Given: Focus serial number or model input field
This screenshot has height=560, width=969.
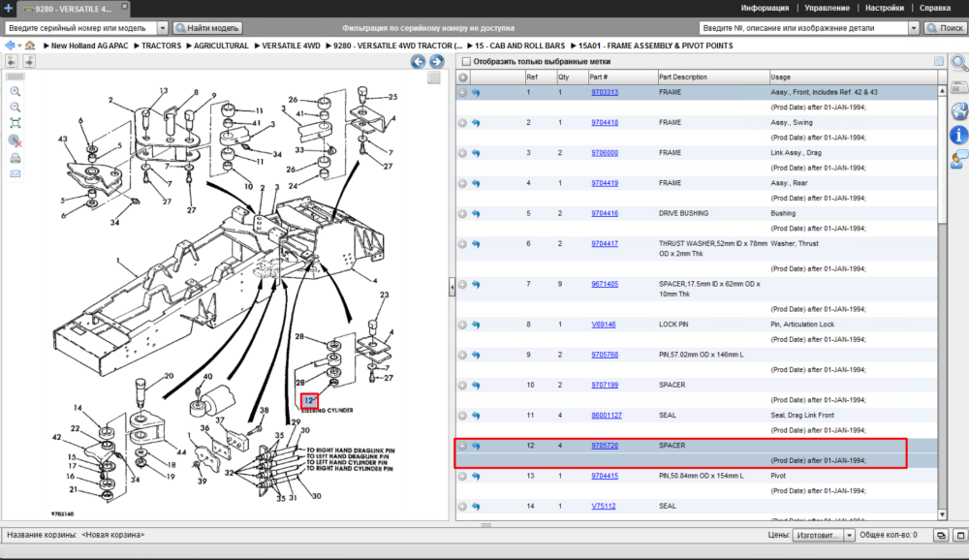Looking at the screenshot, I should tap(81, 28).
